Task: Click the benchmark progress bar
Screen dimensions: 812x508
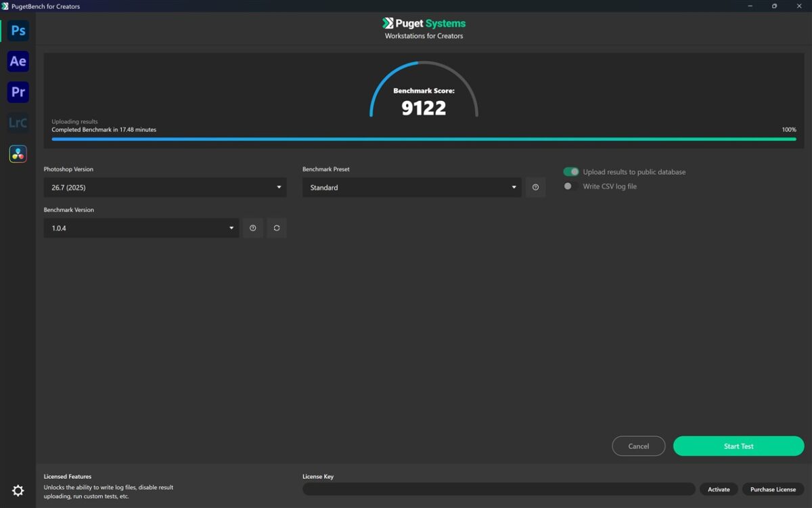Action: click(x=424, y=139)
